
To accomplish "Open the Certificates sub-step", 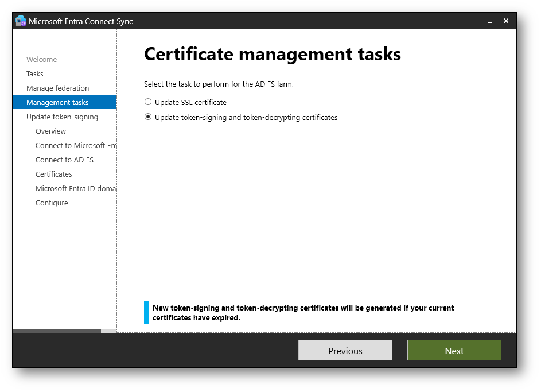I will click(53, 174).
